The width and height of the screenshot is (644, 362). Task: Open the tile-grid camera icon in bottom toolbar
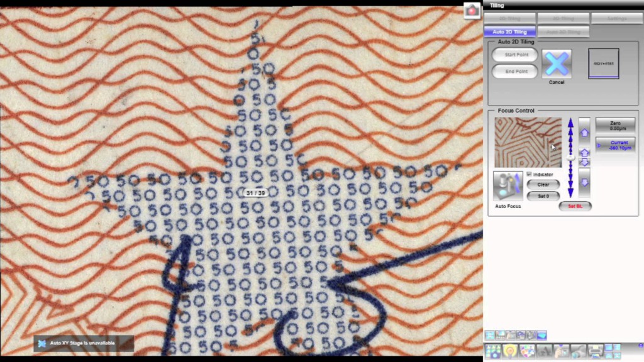click(493, 351)
